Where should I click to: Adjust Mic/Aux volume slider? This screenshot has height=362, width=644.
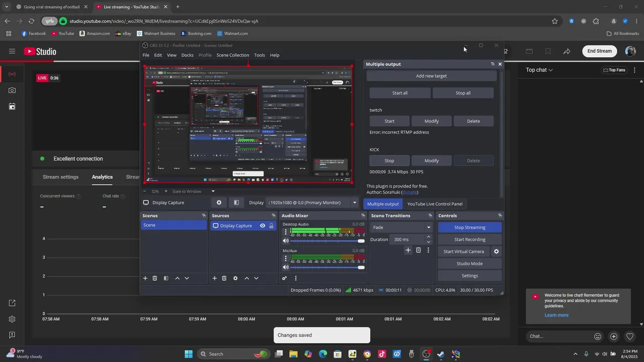click(328, 267)
